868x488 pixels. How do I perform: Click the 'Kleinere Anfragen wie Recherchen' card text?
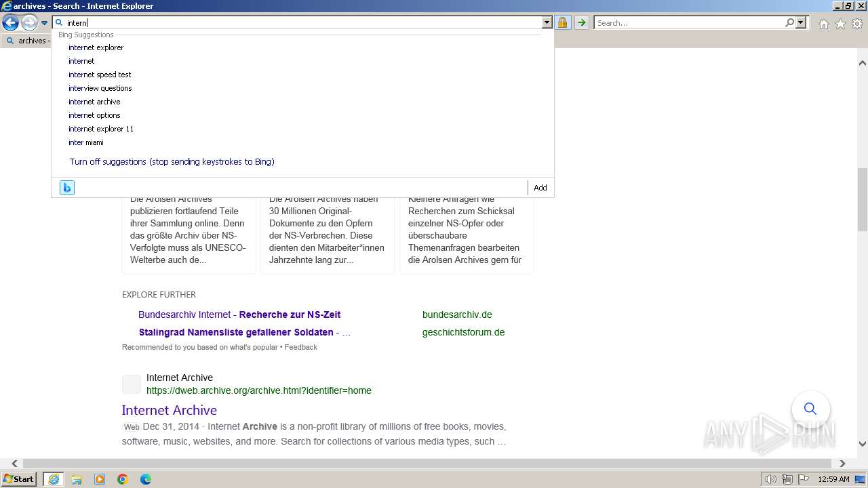click(x=465, y=229)
